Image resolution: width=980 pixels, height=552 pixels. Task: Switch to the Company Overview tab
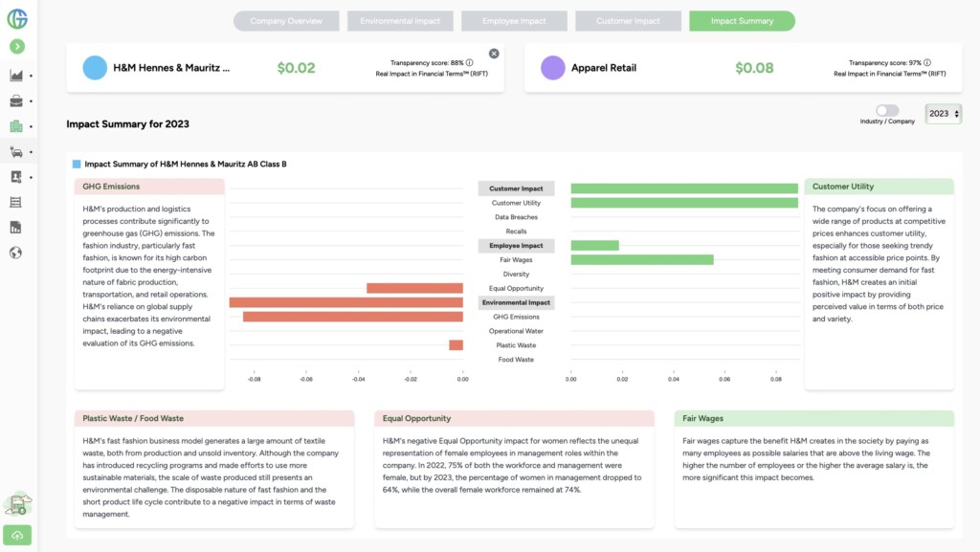tap(286, 21)
